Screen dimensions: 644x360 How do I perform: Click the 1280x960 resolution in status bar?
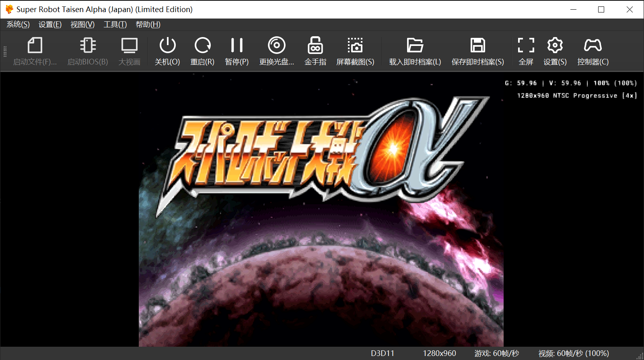click(x=439, y=353)
